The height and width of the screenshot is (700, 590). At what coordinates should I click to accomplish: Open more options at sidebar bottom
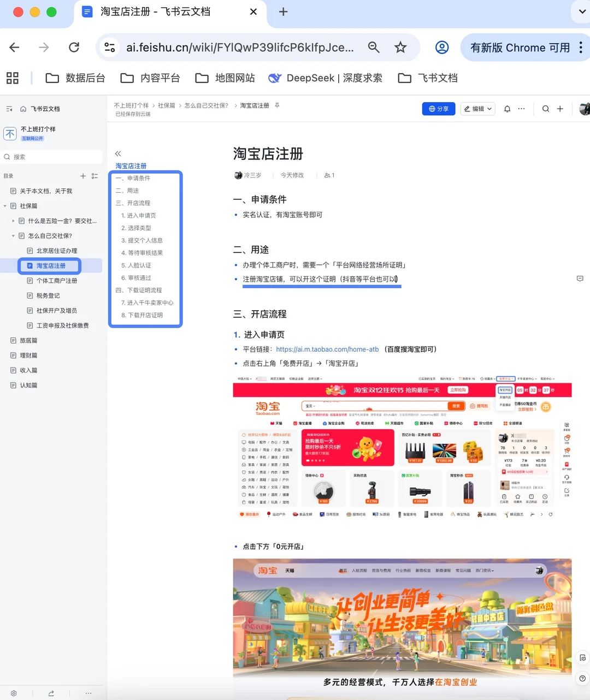tap(88, 693)
